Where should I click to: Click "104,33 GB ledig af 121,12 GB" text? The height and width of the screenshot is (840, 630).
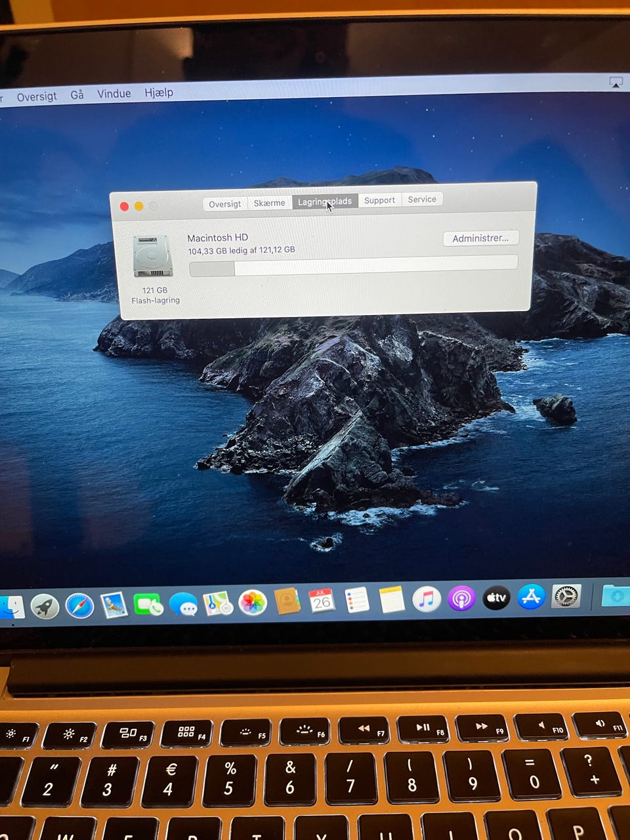(x=241, y=250)
